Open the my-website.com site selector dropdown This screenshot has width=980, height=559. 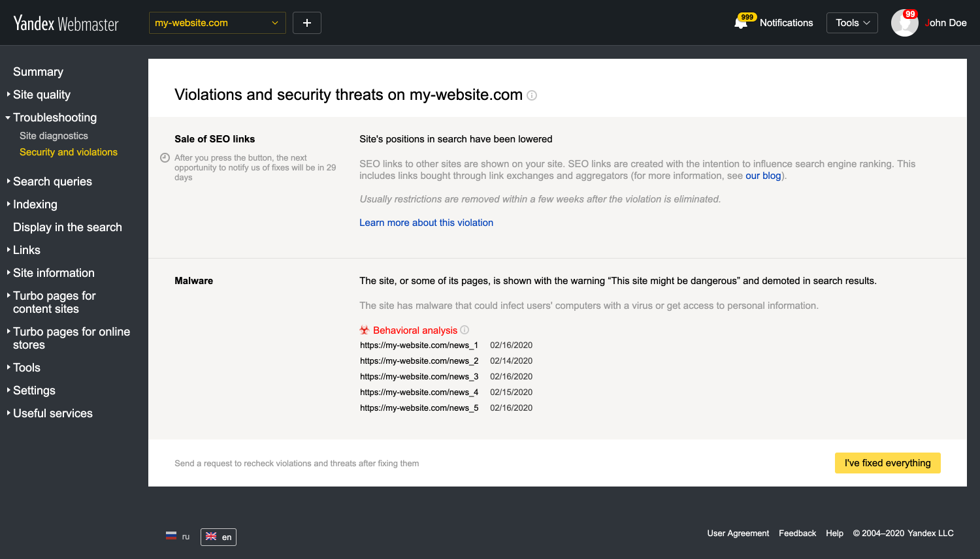pos(218,23)
